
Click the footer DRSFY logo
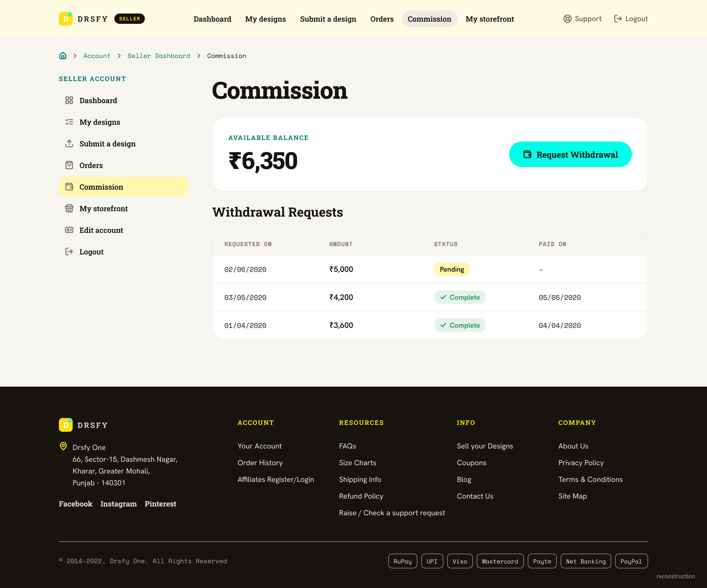(x=83, y=425)
